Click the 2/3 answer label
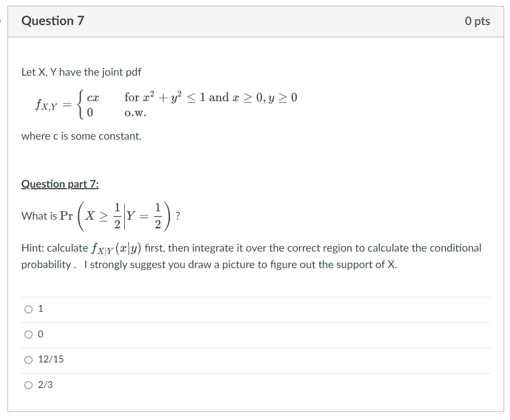 [45, 385]
